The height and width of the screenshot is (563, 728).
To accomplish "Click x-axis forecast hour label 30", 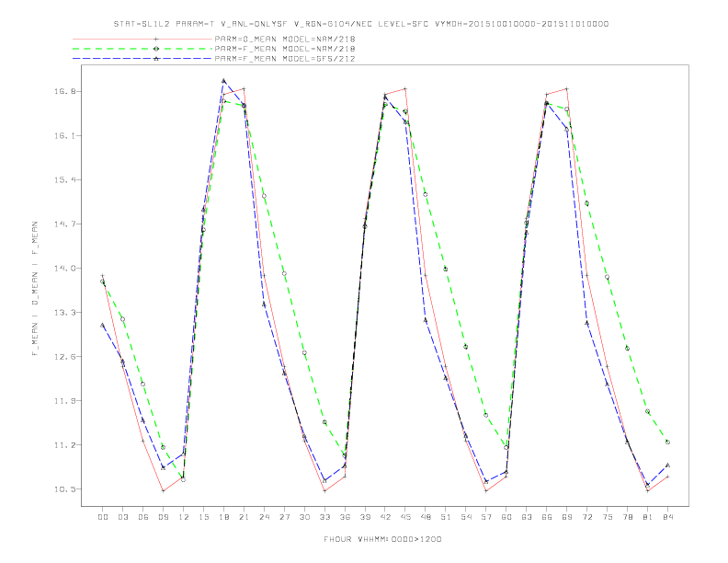I will click(x=304, y=517).
